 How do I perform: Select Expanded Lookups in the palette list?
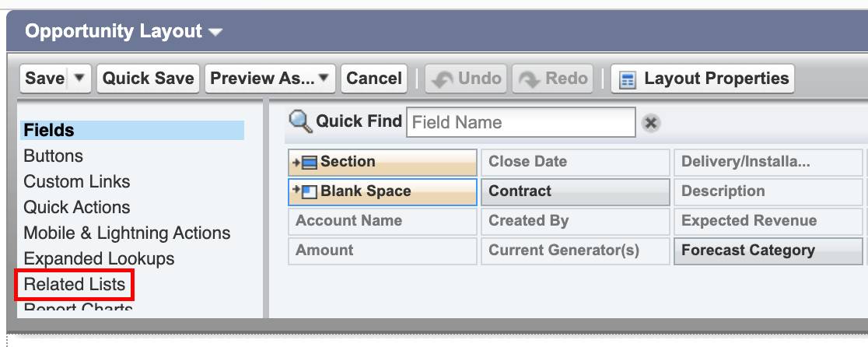pos(99,259)
